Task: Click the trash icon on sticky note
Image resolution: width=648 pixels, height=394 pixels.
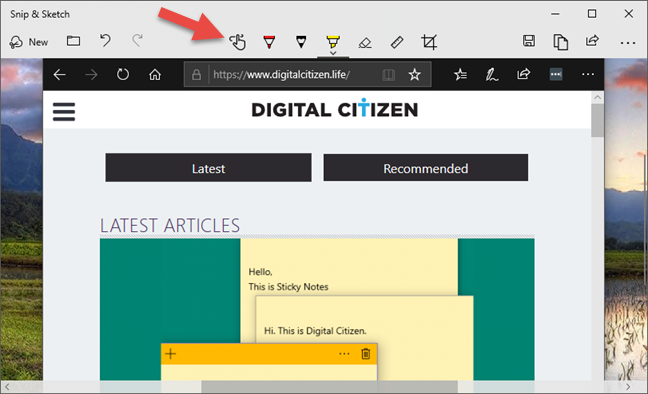Action: 366,354
